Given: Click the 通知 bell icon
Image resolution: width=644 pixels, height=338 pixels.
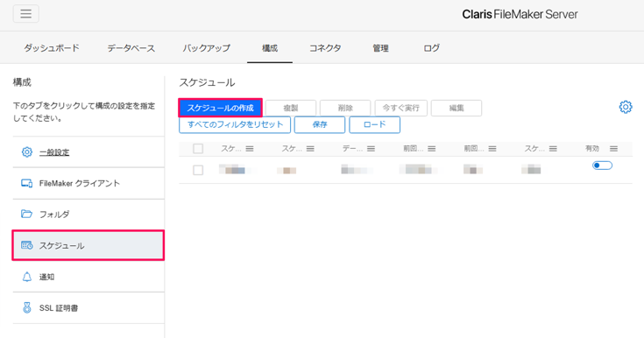Looking at the screenshot, I should click(x=26, y=277).
